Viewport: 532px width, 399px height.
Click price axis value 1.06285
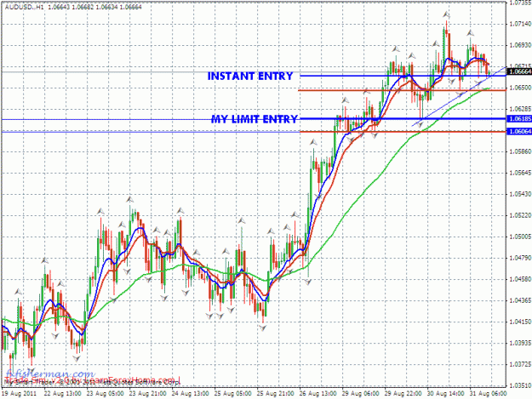coord(520,109)
